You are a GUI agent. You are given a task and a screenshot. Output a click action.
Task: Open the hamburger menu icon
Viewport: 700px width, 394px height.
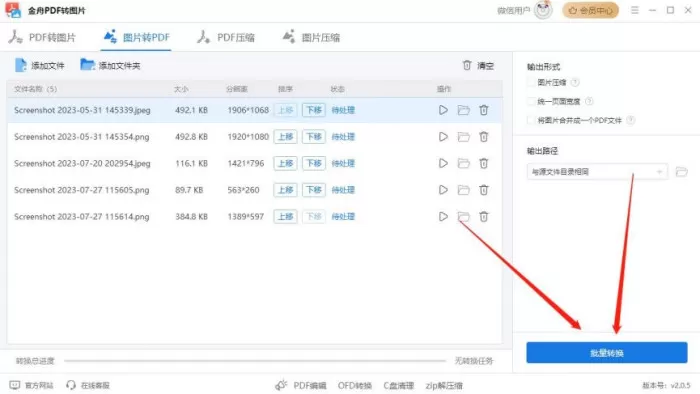[635, 10]
